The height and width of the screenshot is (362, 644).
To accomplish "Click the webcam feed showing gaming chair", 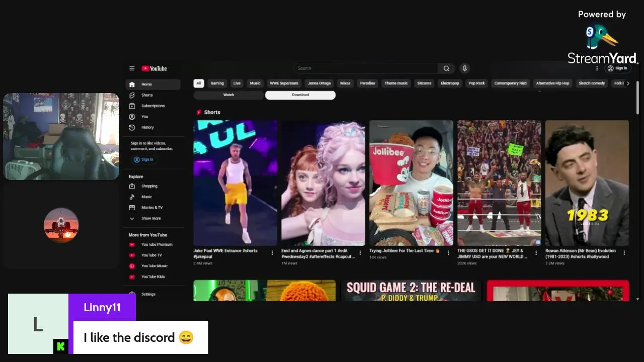I will click(61, 136).
